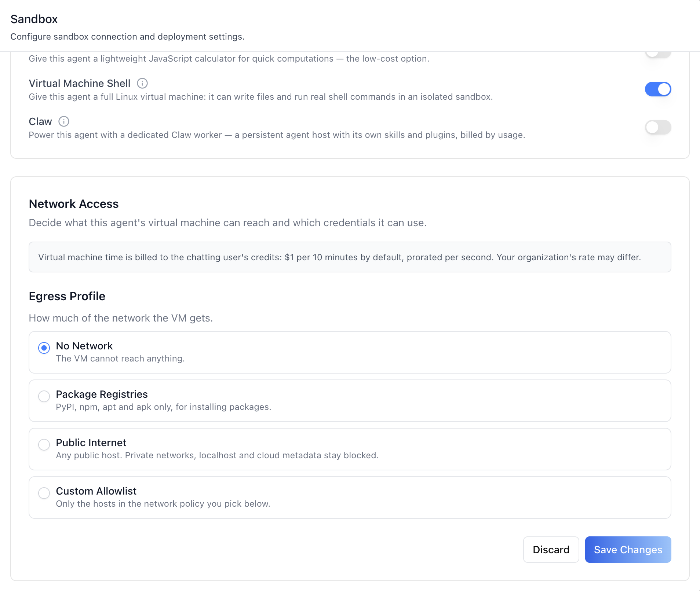Viewport: 700px width, 591px height.
Task: Click the 'Only the hosts in the network policy' text
Action: coord(163,504)
